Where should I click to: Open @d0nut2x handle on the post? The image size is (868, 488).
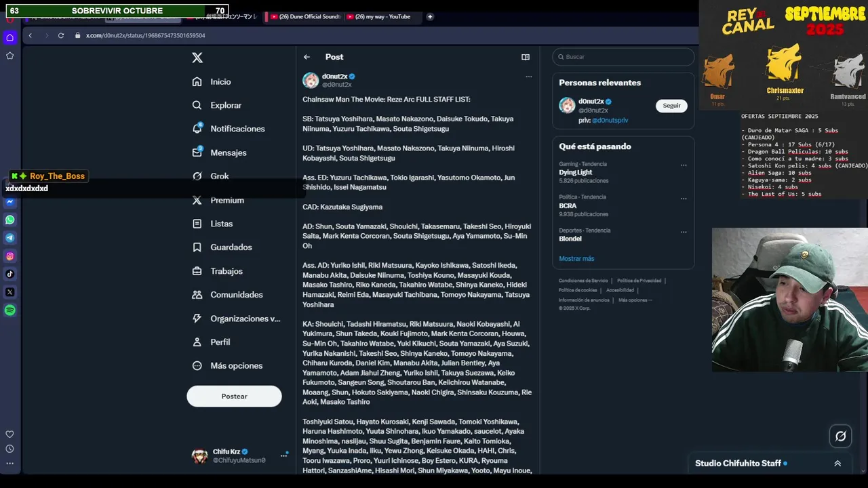click(336, 85)
